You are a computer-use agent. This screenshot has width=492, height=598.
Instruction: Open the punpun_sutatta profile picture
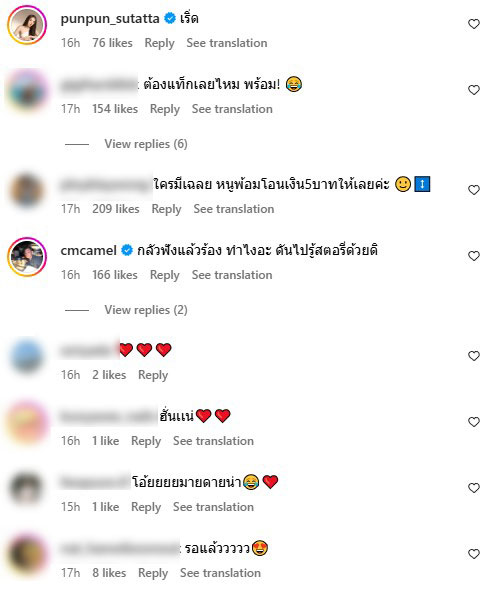click(x=27, y=25)
